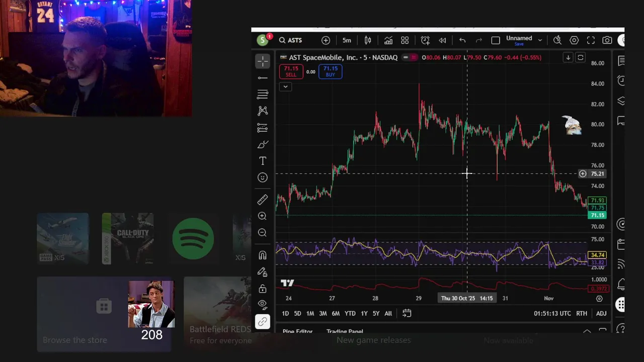644x362 pixels.
Task: Open Call of Duty tile in background
Action: coord(128,238)
